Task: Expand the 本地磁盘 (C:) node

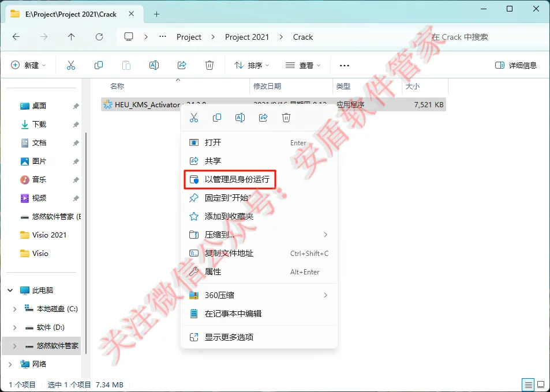Action: 14,309
